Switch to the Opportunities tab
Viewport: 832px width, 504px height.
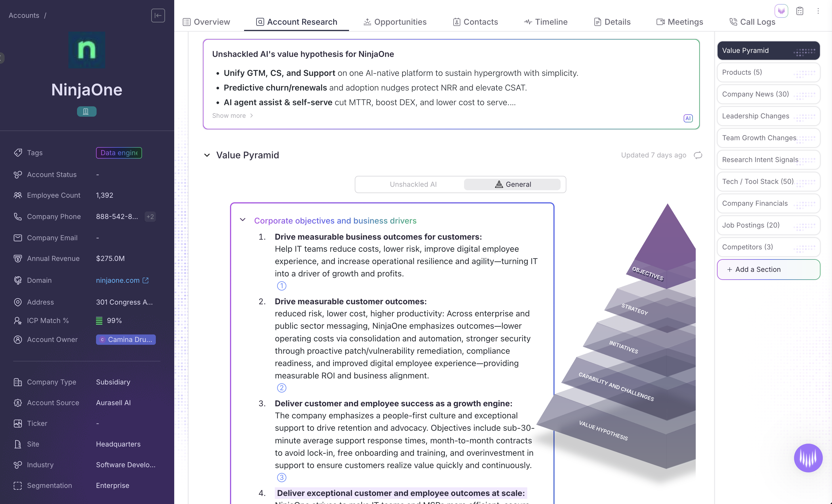[x=395, y=22]
